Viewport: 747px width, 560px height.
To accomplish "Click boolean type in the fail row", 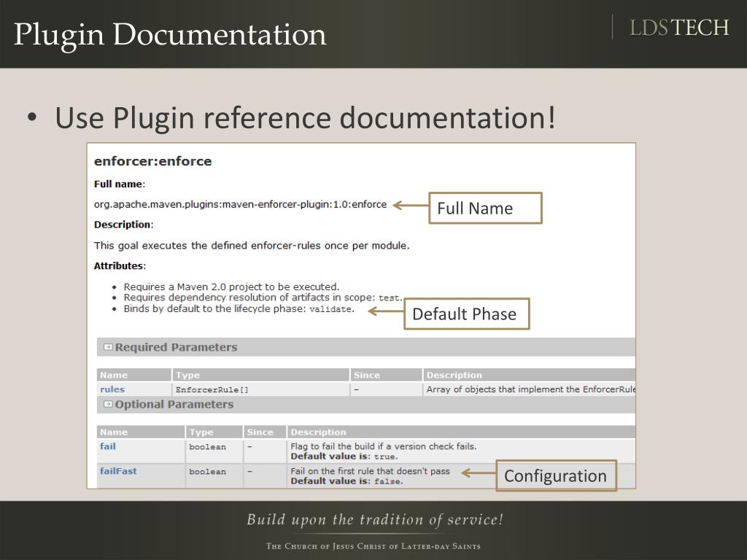I will [x=207, y=447].
